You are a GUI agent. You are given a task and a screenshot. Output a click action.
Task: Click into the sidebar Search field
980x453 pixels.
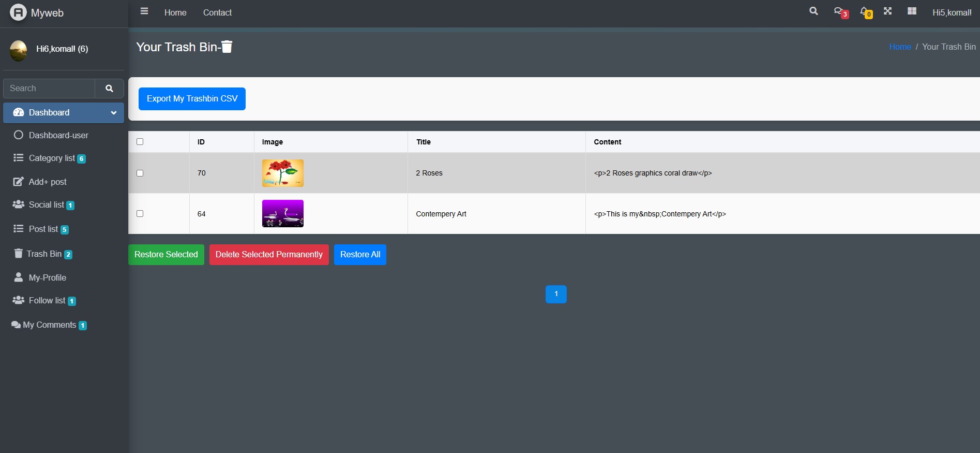[x=49, y=89]
